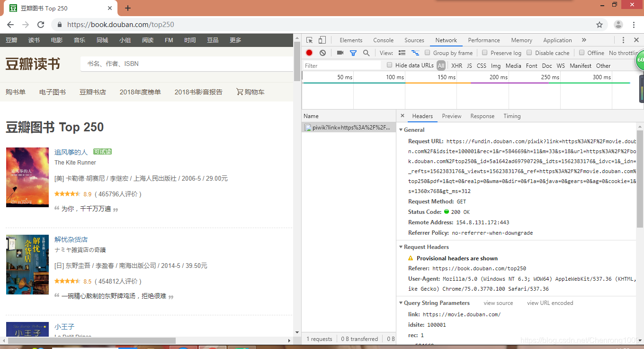Open the Chrome profile avatar icon
The width and height of the screenshot is (644, 349).
[x=618, y=25]
